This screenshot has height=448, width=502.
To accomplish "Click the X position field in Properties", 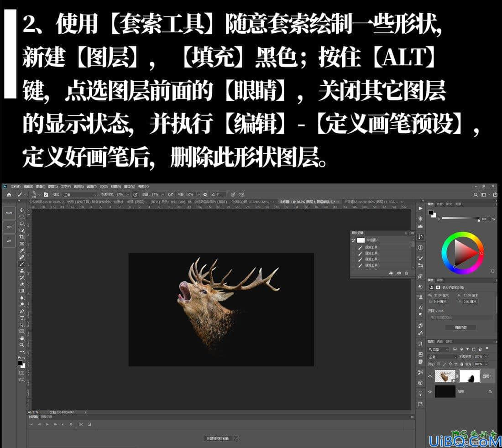I will click(440, 302).
